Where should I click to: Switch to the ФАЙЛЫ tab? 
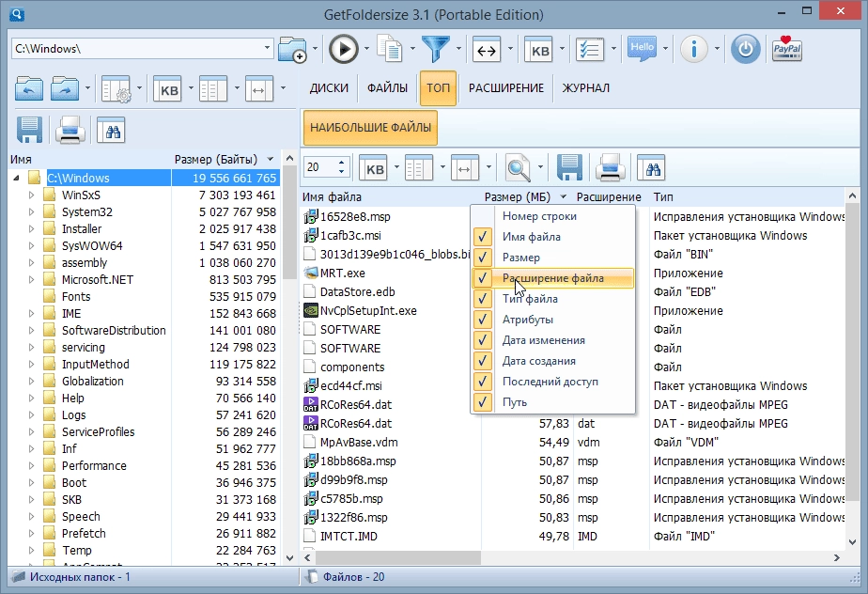pos(387,88)
